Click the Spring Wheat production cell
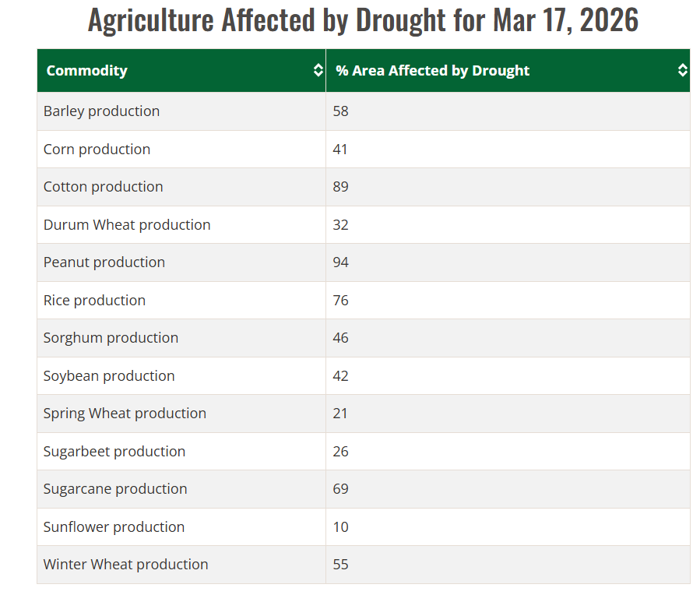 click(x=125, y=414)
